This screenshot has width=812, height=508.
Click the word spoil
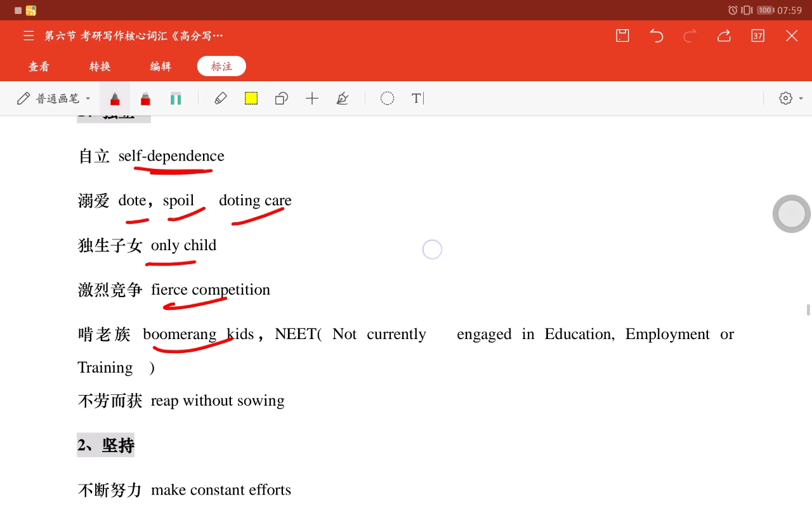(178, 201)
